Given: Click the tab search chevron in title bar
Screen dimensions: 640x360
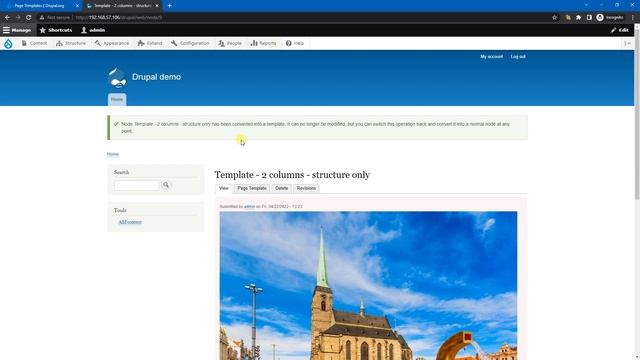Looking at the screenshot, I should (x=586, y=5).
